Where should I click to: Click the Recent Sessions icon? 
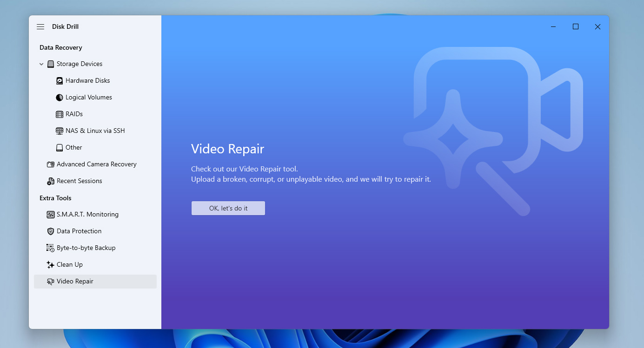[x=50, y=181]
